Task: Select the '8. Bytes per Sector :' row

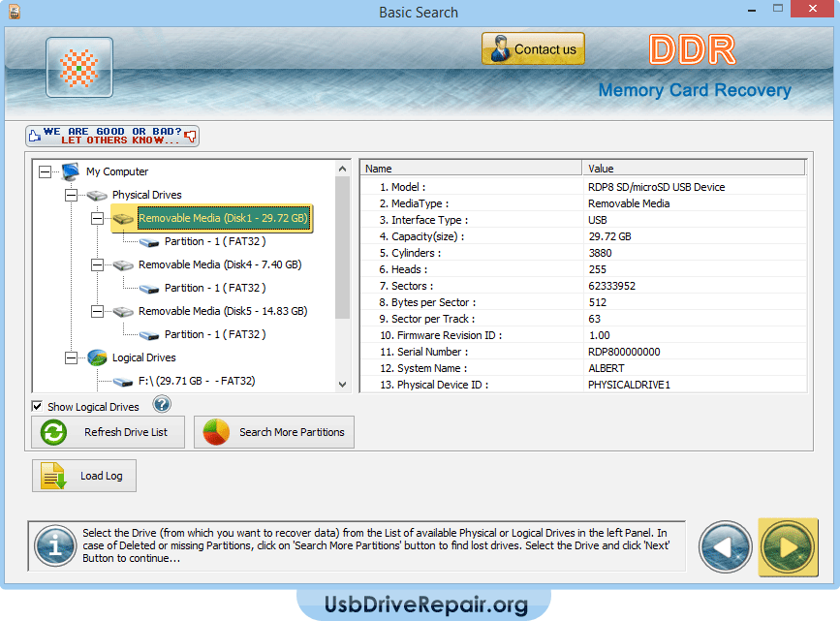Action: 583,302
